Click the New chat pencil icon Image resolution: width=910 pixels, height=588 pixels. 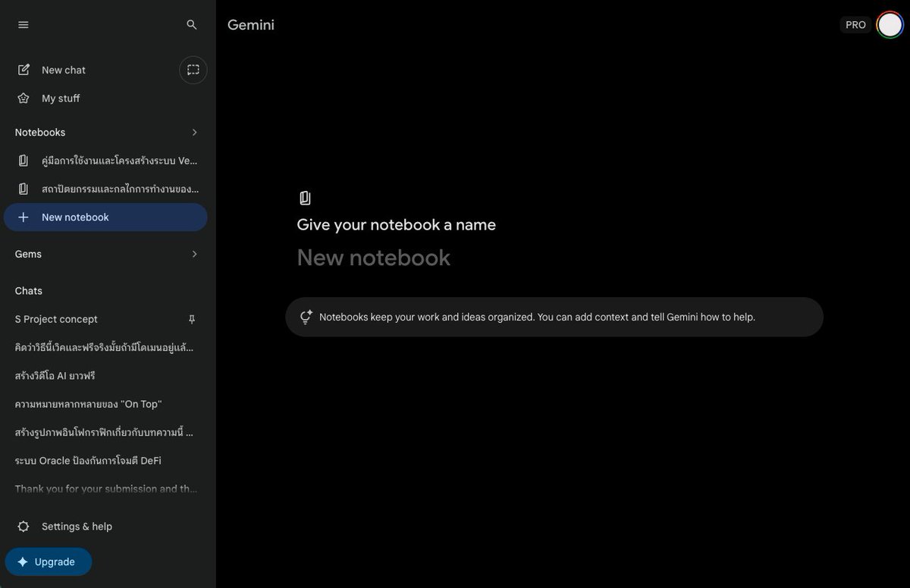click(x=24, y=70)
